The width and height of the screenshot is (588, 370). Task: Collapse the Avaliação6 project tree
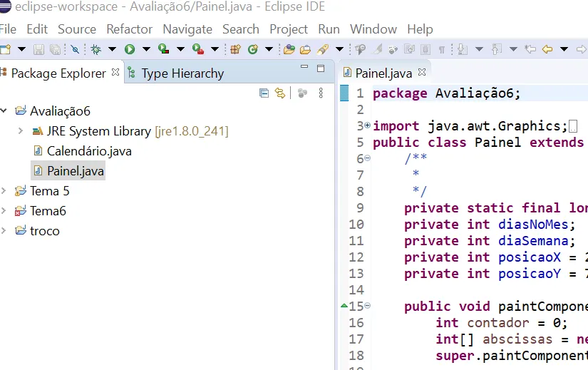pos(4,111)
